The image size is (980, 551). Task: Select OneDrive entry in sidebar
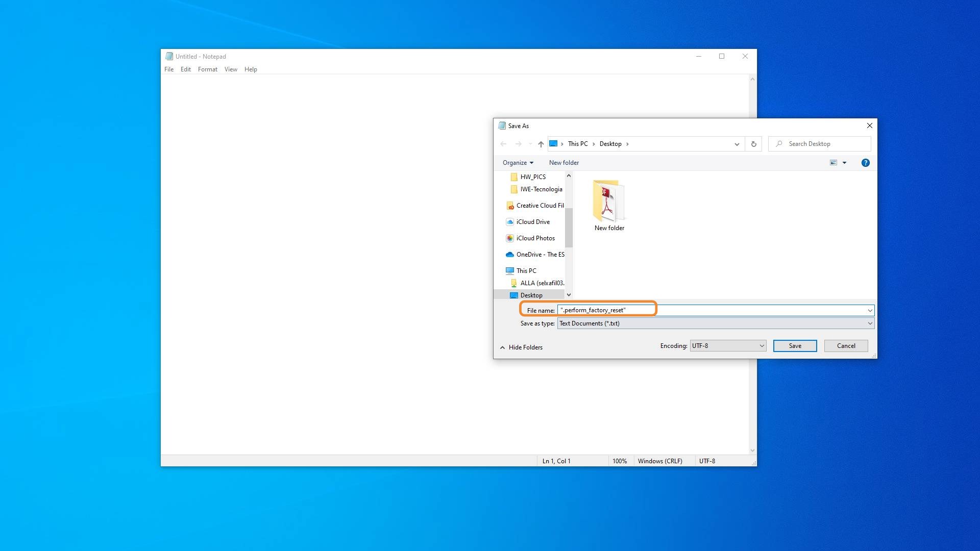pos(540,255)
